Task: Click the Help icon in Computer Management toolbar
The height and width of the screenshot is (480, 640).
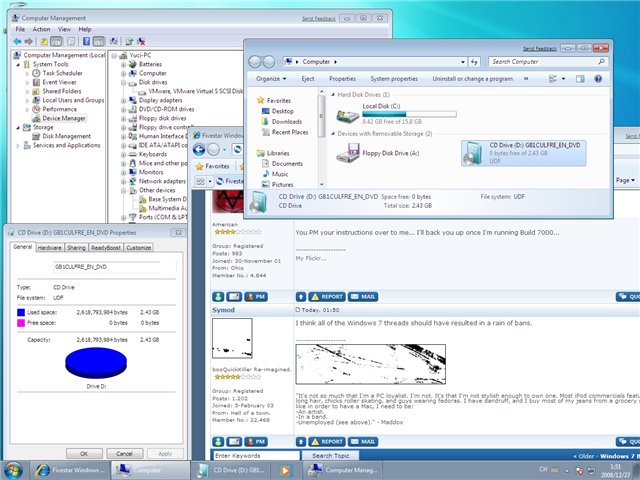Action: (87, 42)
